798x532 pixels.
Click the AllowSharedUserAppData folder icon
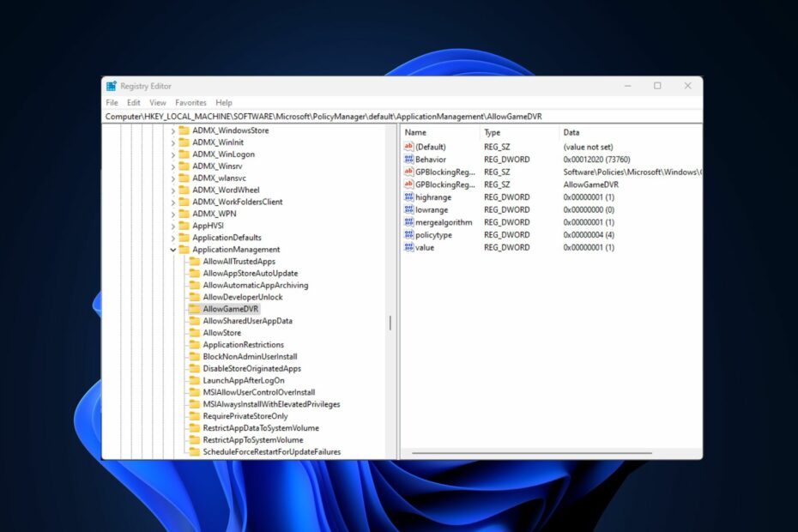pos(195,321)
